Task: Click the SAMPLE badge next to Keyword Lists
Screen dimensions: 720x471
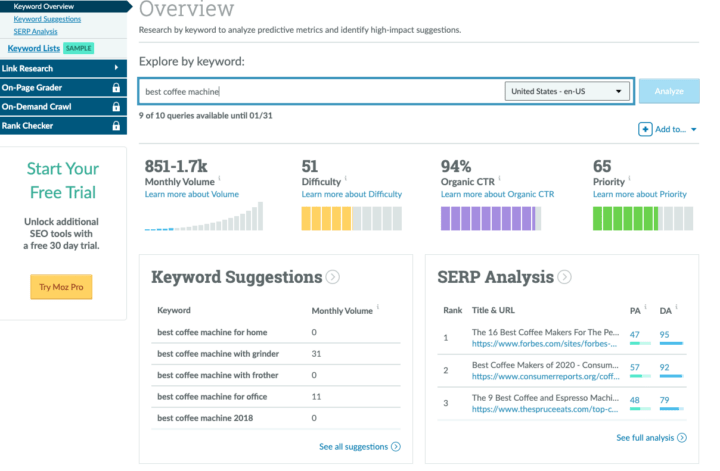Action: click(79, 48)
